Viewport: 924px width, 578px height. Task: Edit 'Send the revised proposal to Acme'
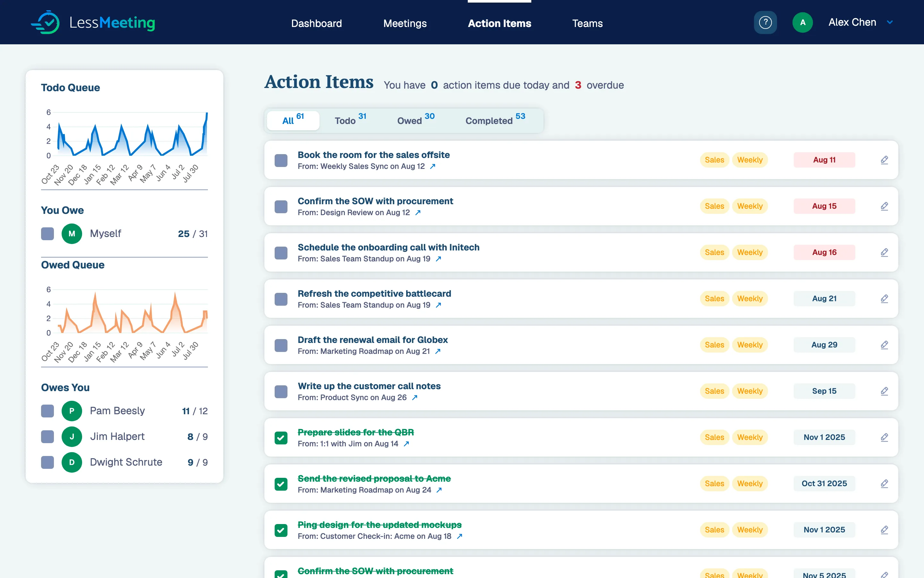884,484
